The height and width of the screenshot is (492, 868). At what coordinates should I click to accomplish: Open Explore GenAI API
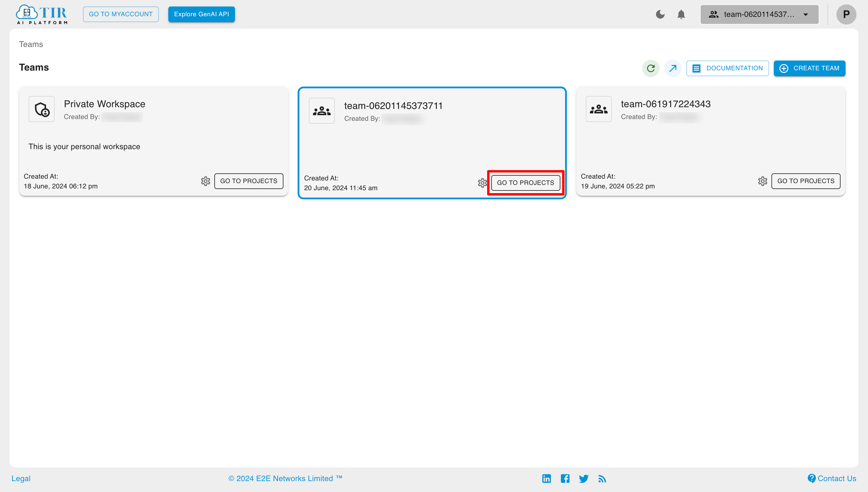(x=201, y=14)
